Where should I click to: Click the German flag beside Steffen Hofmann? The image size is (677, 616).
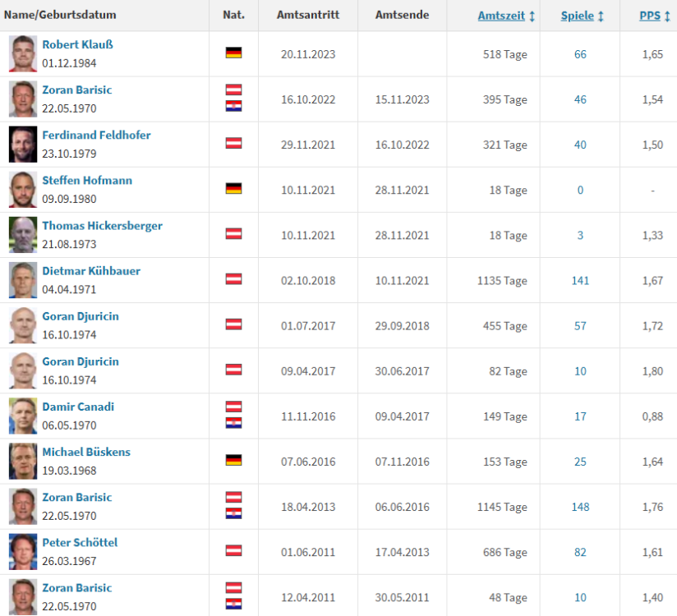pos(233,188)
